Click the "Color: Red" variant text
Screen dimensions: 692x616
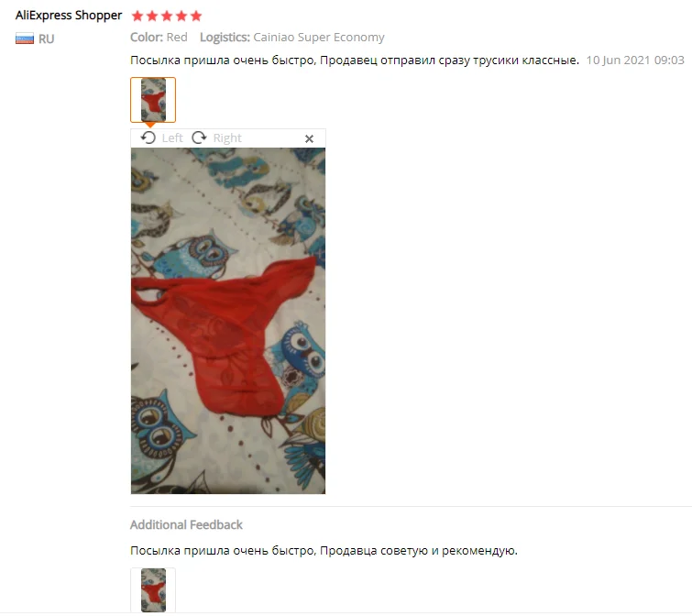click(x=159, y=37)
